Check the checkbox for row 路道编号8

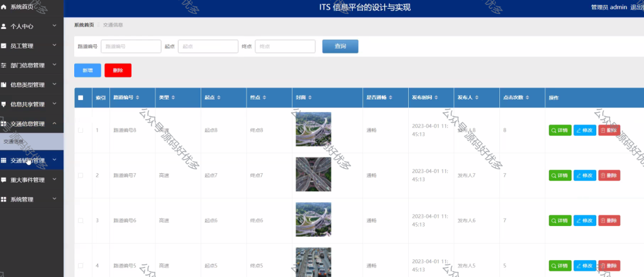tap(80, 130)
